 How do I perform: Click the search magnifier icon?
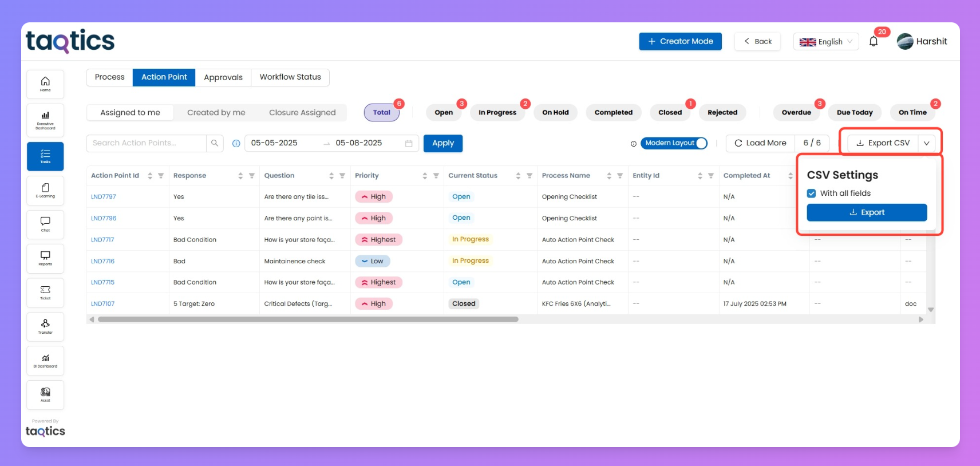tap(215, 143)
